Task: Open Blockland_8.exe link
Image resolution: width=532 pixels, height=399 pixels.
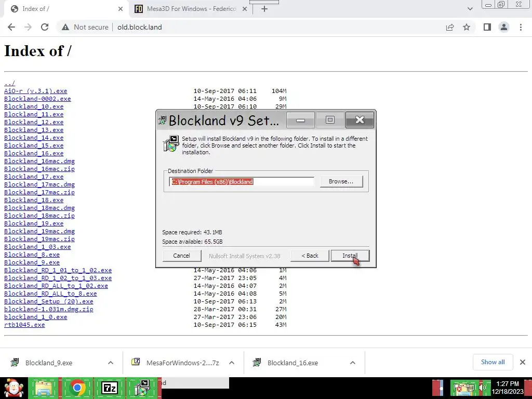Action: click(x=32, y=255)
